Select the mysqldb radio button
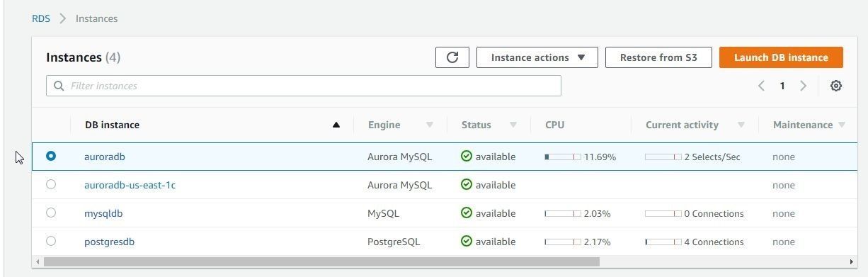Screen dimensions: 868x277 click(x=51, y=213)
